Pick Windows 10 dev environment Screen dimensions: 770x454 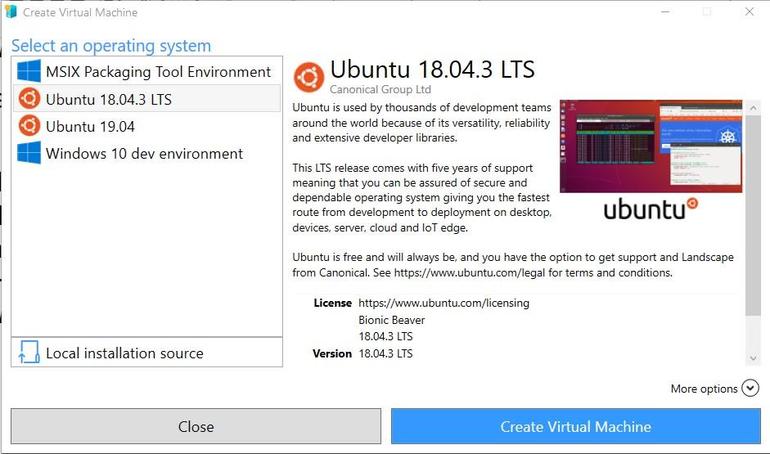coord(147,153)
